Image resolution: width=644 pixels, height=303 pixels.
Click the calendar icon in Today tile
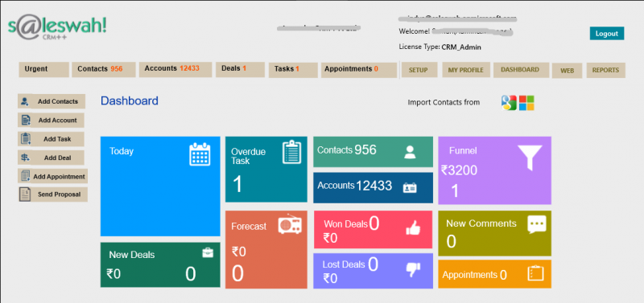pyautogui.click(x=200, y=154)
